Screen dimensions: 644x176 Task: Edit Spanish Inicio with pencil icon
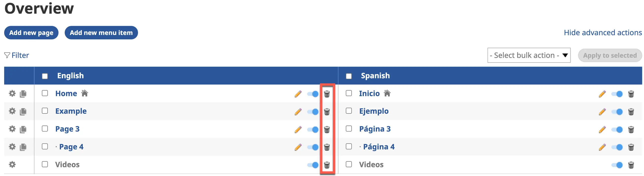click(602, 94)
